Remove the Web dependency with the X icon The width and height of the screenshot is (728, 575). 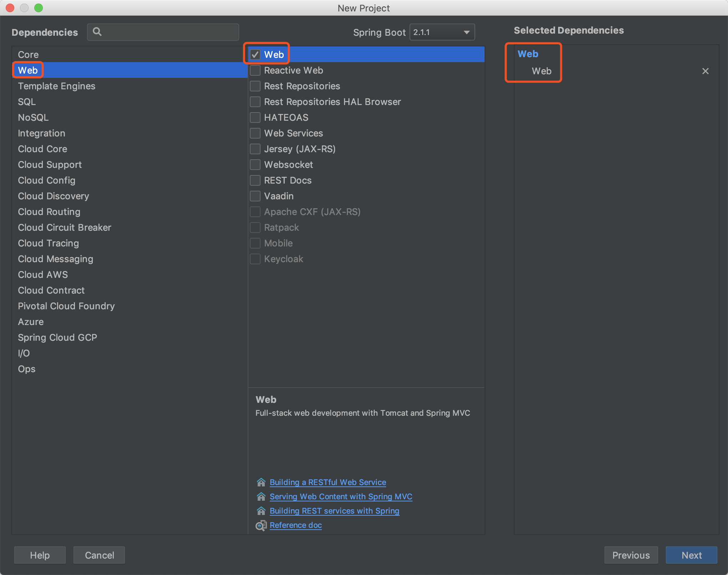tap(705, 71)
